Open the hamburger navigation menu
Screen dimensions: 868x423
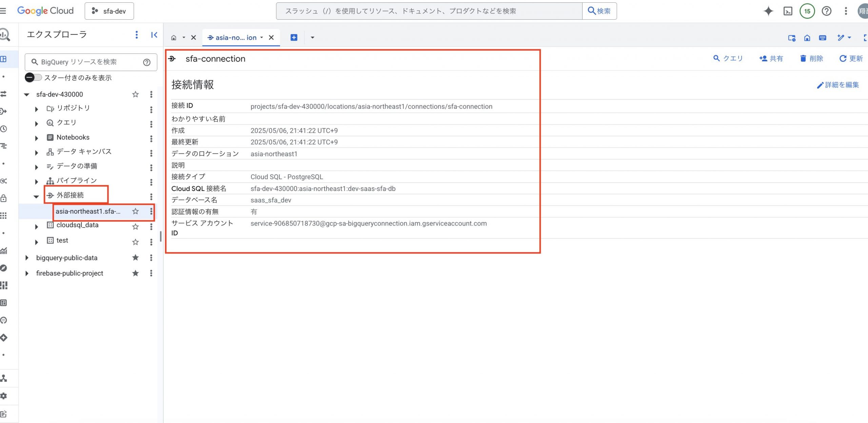tap(3, 11)
